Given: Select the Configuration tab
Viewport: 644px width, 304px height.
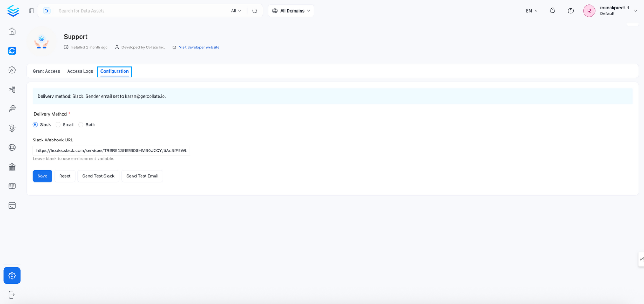Looking at the screenshot, I should click(x=114, y=72).
